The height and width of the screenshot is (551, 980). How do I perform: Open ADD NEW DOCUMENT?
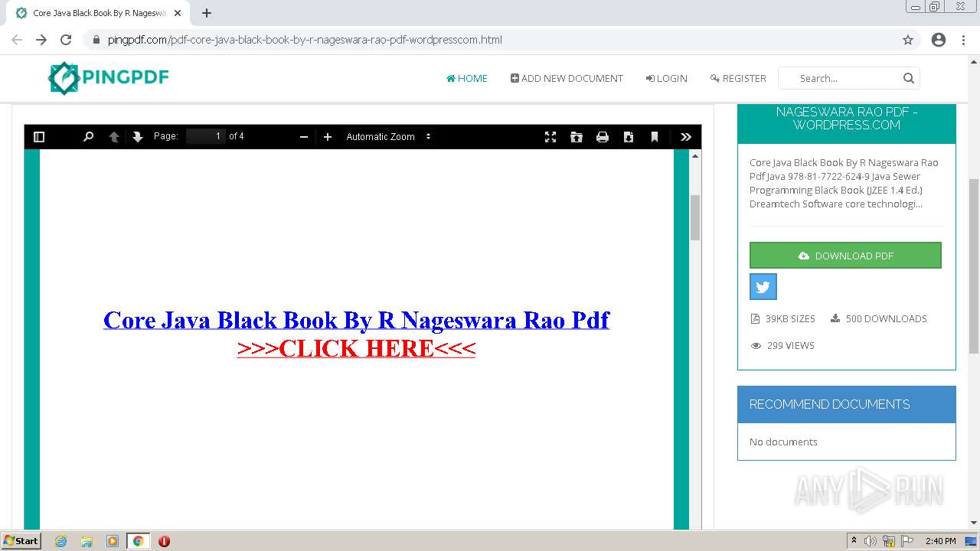(x=567, y=78)
